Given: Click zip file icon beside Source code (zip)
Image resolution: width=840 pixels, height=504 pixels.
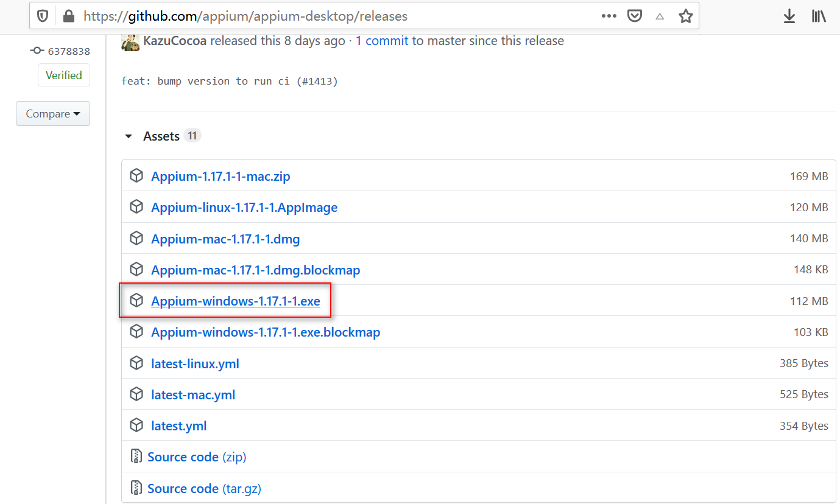Looking at the screenshot, I should coord(136,457).
